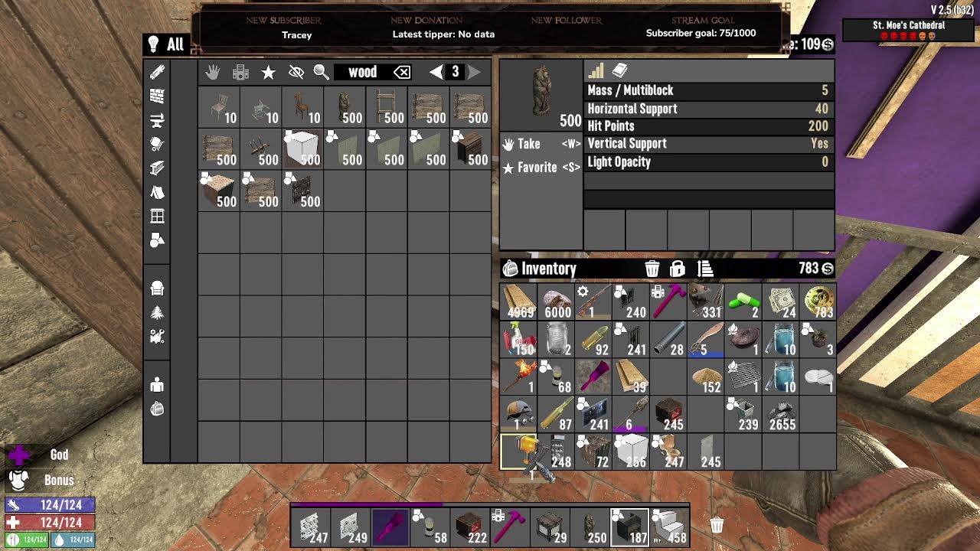Open the cement mixer category

click(x=157, y=144)
